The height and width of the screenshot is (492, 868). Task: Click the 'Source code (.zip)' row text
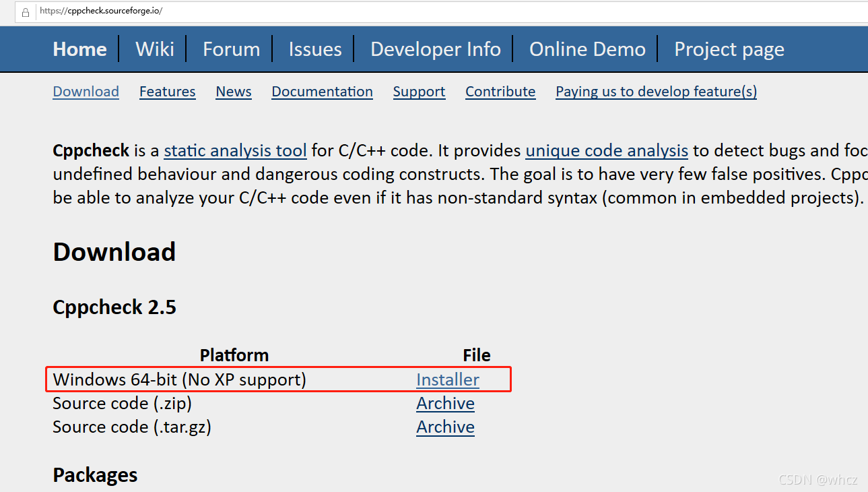point(123,403)
